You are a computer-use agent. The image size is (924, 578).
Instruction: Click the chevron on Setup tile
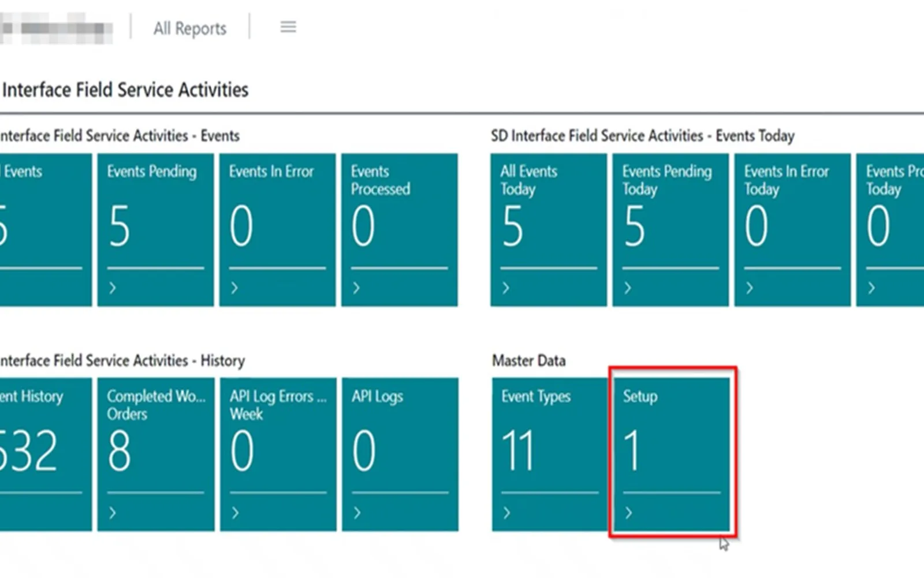click(628, 513)
